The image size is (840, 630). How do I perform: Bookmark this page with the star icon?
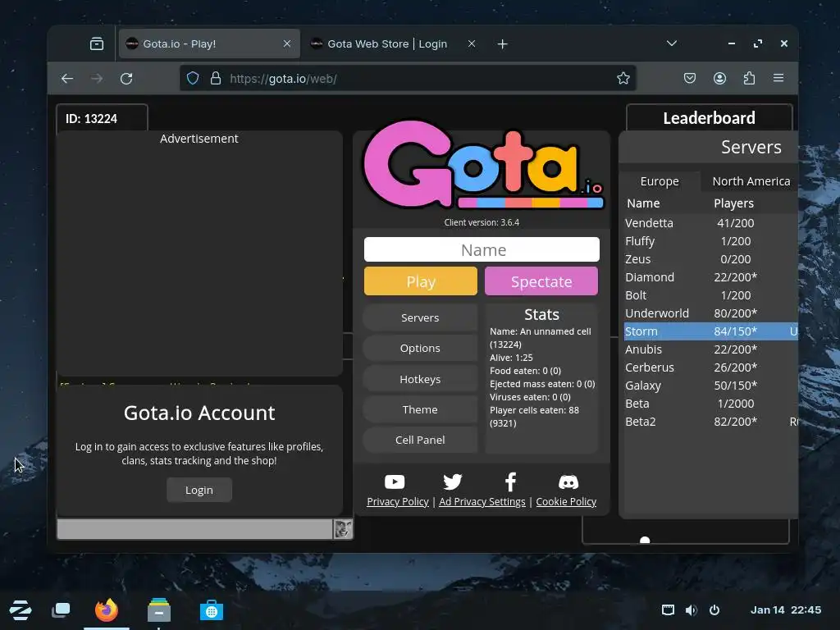point(623,79)
